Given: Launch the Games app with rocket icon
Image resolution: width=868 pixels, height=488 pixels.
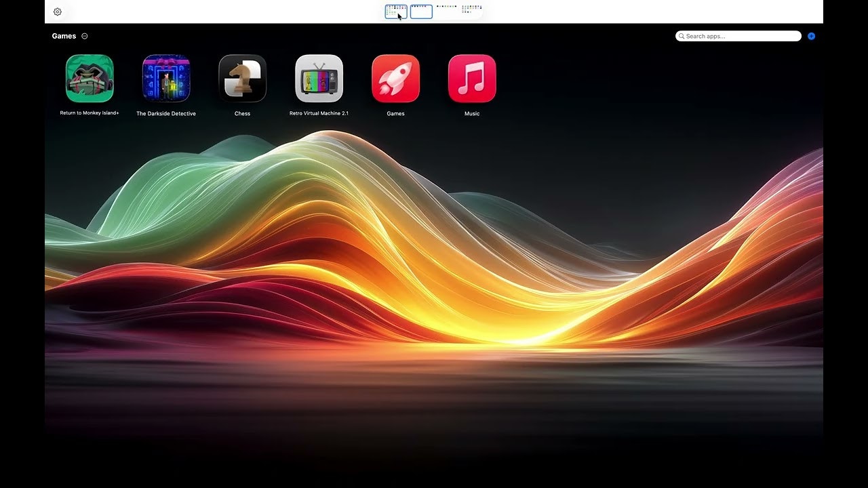Looking at the screenshot, I should click(395, 78).
